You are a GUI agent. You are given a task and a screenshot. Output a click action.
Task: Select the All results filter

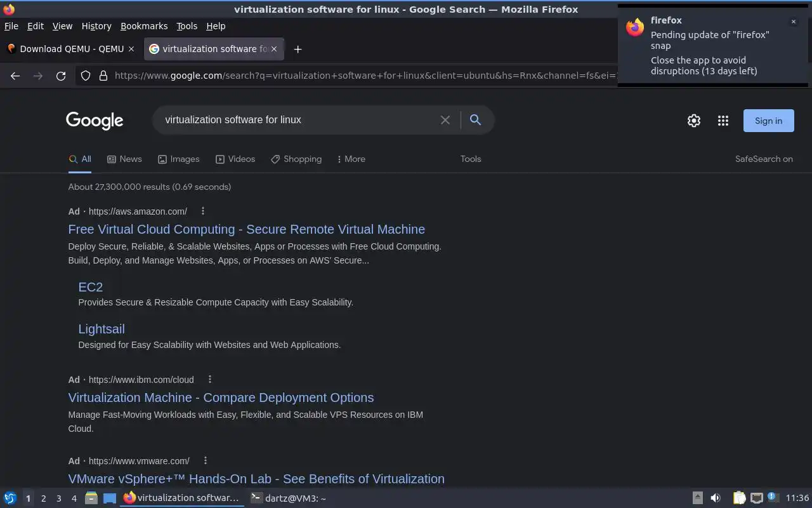pos(80,159)
